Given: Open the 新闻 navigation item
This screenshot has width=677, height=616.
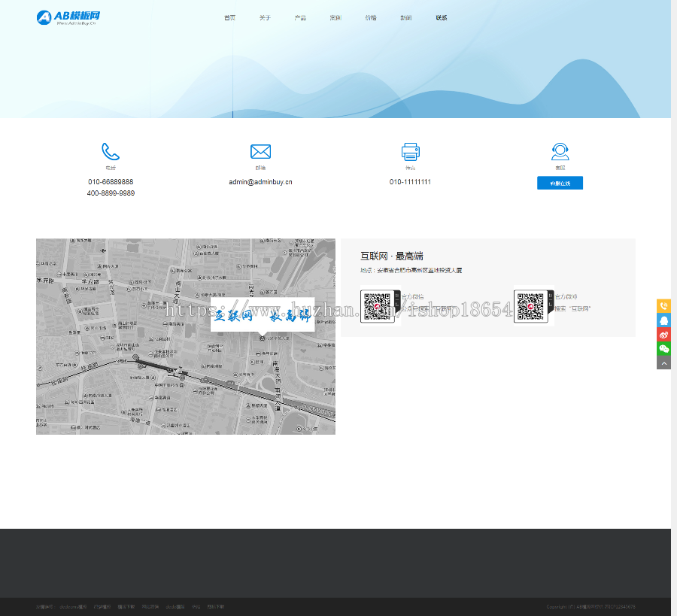Looking at the screenshot, I should 406,18.
